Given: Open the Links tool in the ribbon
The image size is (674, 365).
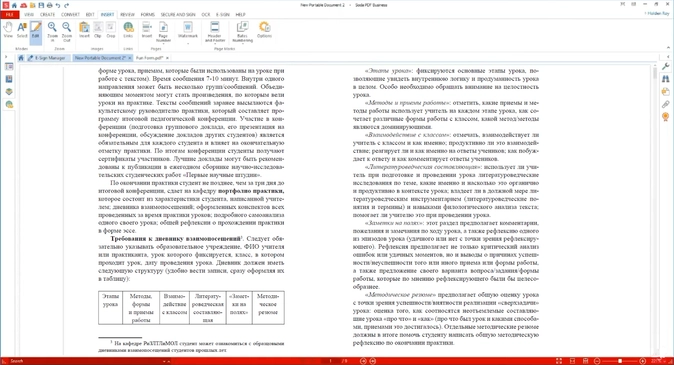Looking at the screenshot, I should [x=128, y=30].
